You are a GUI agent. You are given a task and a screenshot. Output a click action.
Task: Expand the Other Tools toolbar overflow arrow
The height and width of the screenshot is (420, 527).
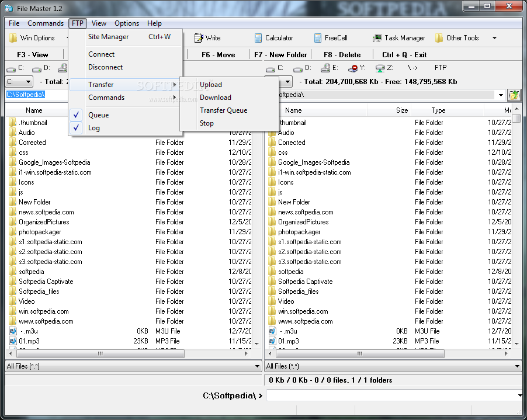pos(494,38)
